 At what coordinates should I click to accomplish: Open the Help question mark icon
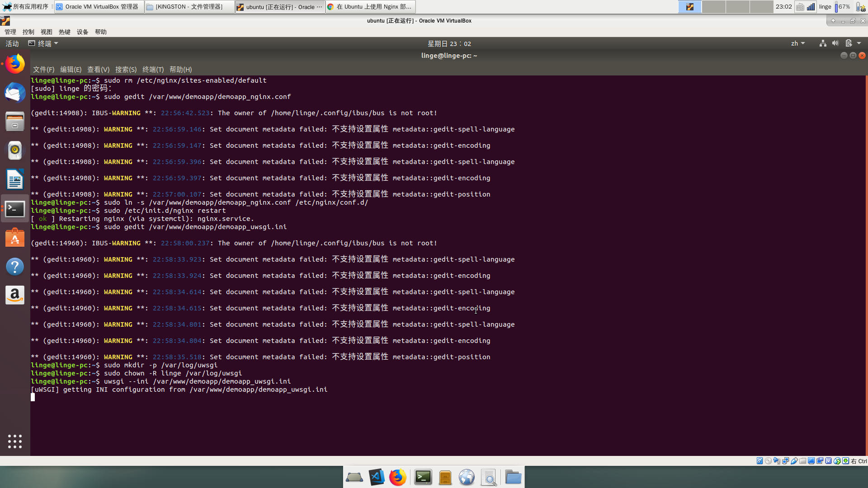tap(15, 267)
